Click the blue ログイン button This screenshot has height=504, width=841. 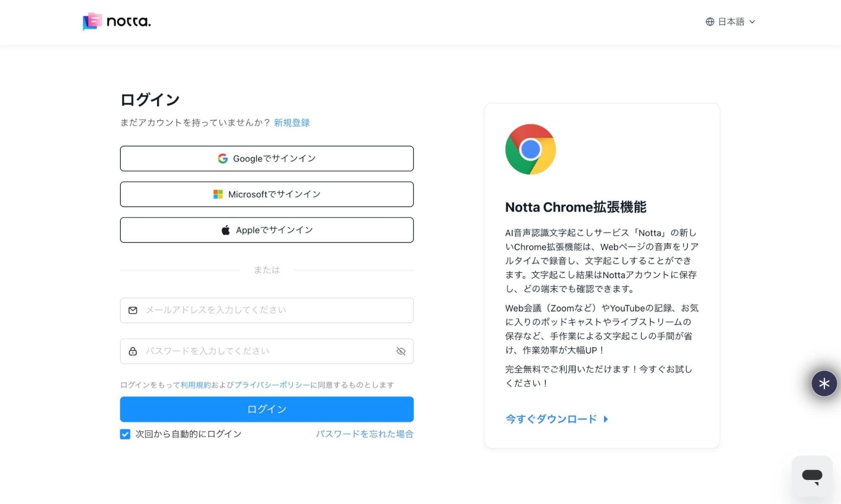coord(267,409)
